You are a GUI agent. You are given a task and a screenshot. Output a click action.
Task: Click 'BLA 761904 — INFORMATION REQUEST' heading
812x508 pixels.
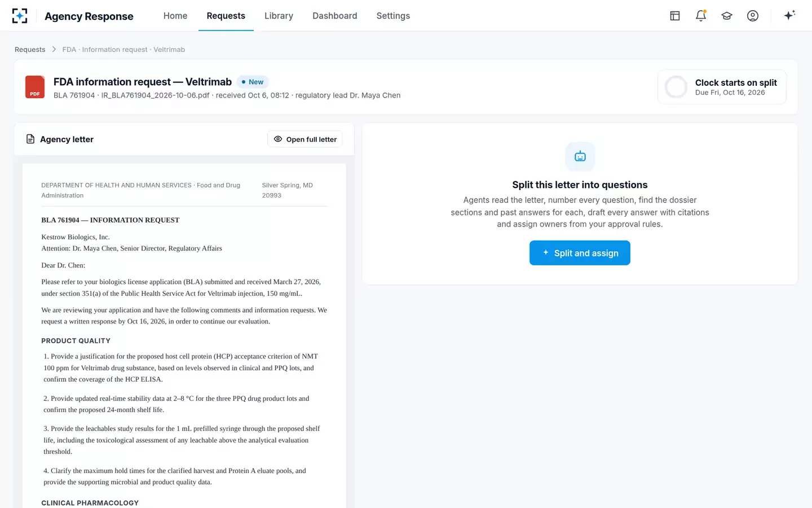(111, 220)
